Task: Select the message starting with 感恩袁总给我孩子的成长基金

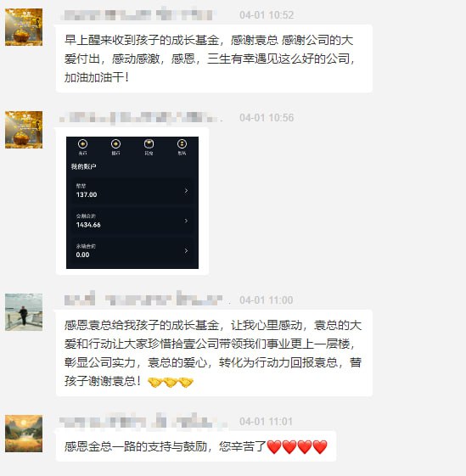Action: coord(214,353)
